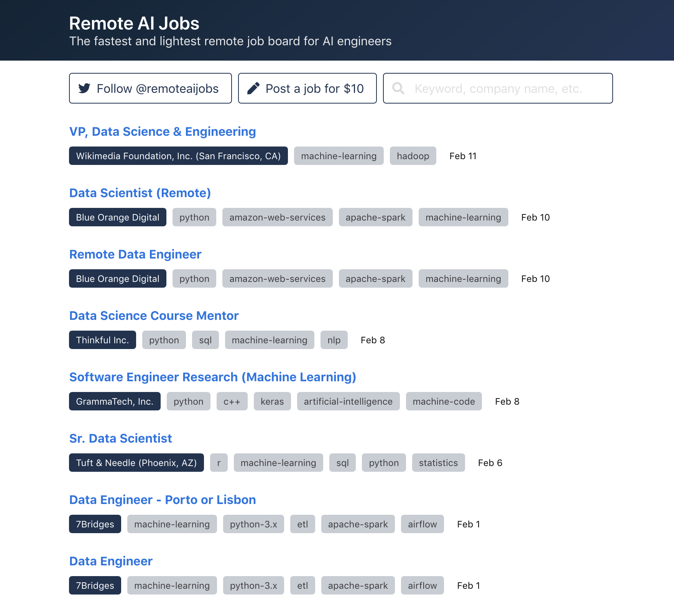This screenshot has width=674, height=616.
Task: Click the keras tag under GrammaTech listing
Action: 272,401
